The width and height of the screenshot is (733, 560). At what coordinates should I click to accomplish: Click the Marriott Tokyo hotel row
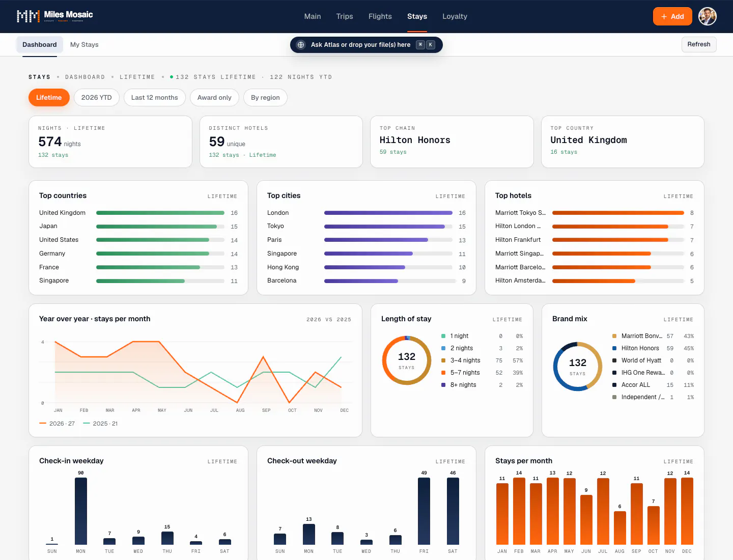(x=595, y=213)
